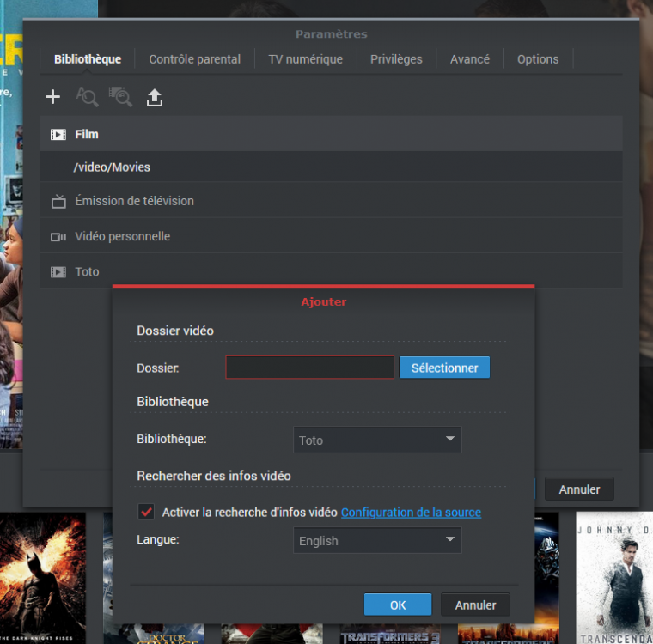Expand the Langue dropdown showing English
This screenshot has height=644, width=653.
coord(377,541)
